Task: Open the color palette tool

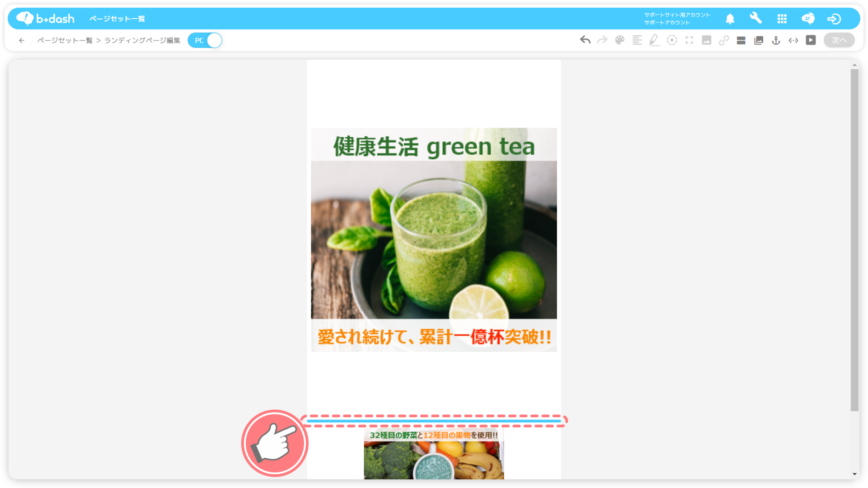Action: pos(620,40)
